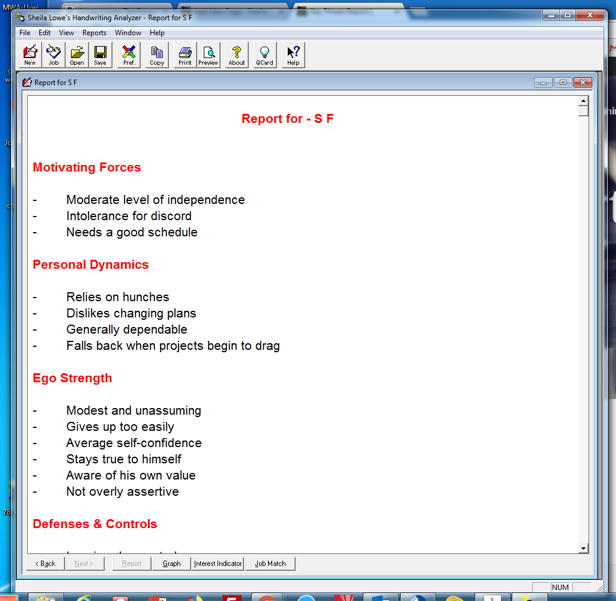Open the File menu
Viewport: 616px width, 601px height.
25,33
